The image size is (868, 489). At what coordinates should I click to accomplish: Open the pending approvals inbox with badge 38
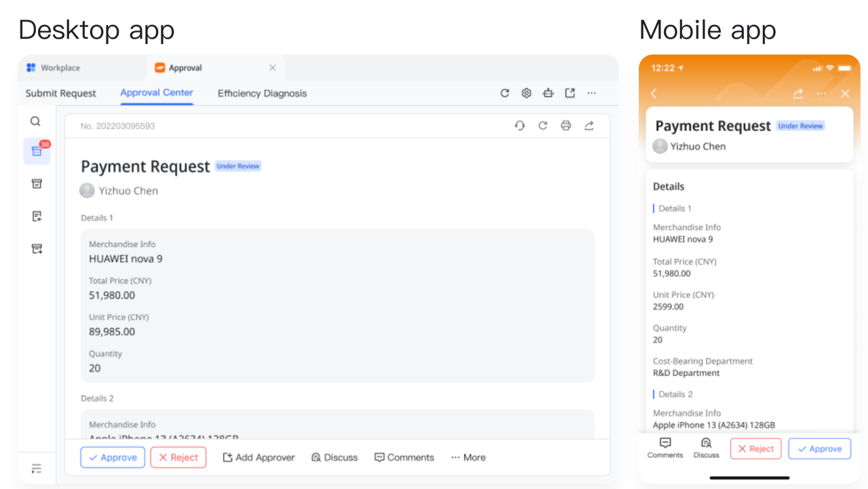pos(37,151)
